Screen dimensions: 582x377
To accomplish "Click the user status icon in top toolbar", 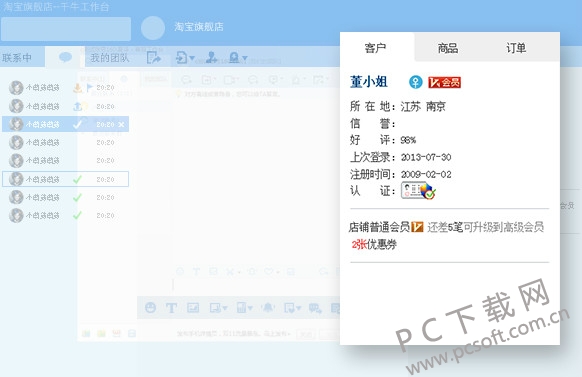I will coord(234,58).
